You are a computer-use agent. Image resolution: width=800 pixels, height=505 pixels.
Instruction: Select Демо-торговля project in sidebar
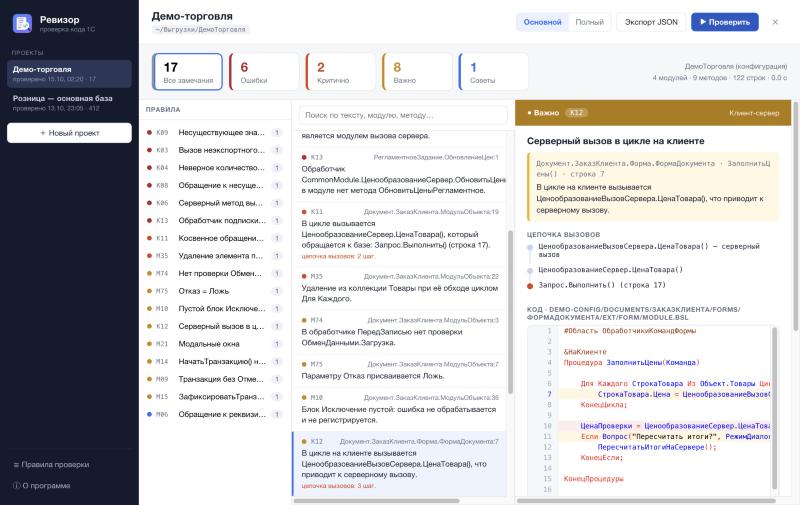(69, 73)
